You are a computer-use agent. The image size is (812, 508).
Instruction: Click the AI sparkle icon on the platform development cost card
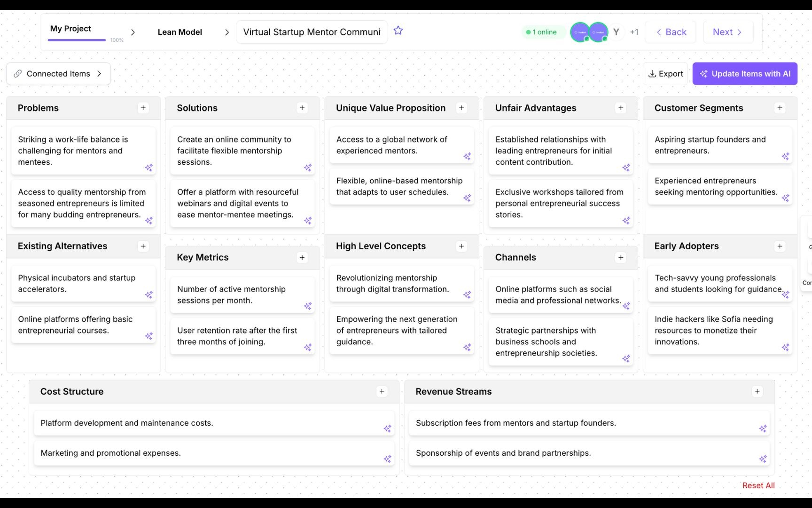pyautogui.click(x=388, y=429)
